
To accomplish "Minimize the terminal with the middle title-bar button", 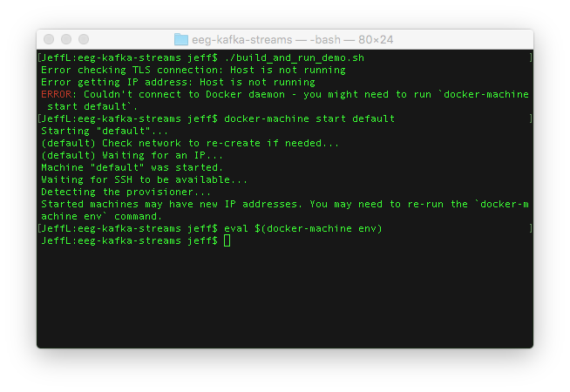I will tap(66, 39).
